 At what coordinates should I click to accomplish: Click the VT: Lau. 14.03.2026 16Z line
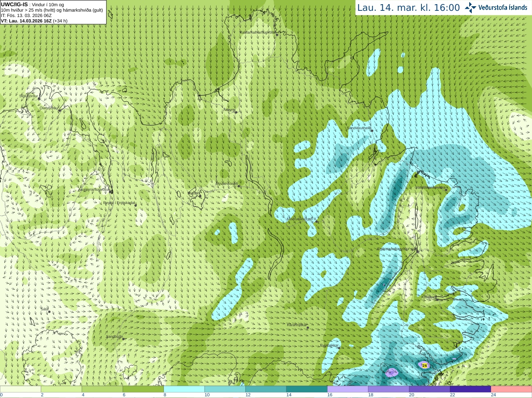point(34,21)
